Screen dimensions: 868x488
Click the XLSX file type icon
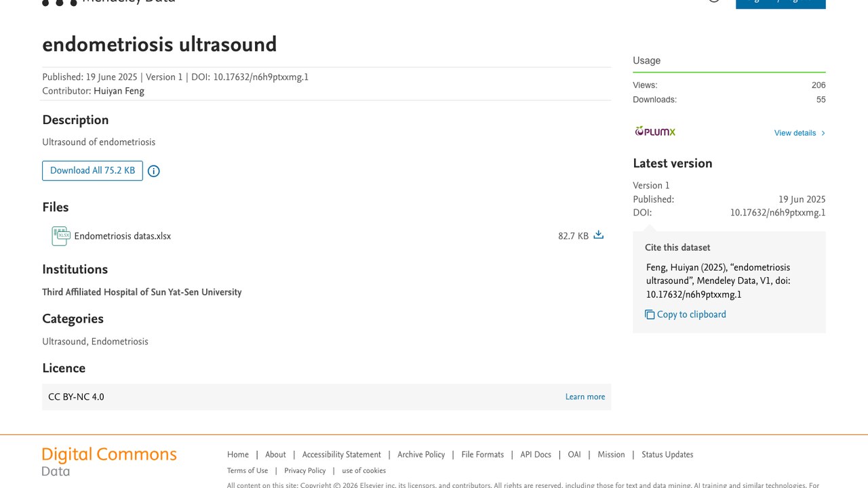point(61,236)
